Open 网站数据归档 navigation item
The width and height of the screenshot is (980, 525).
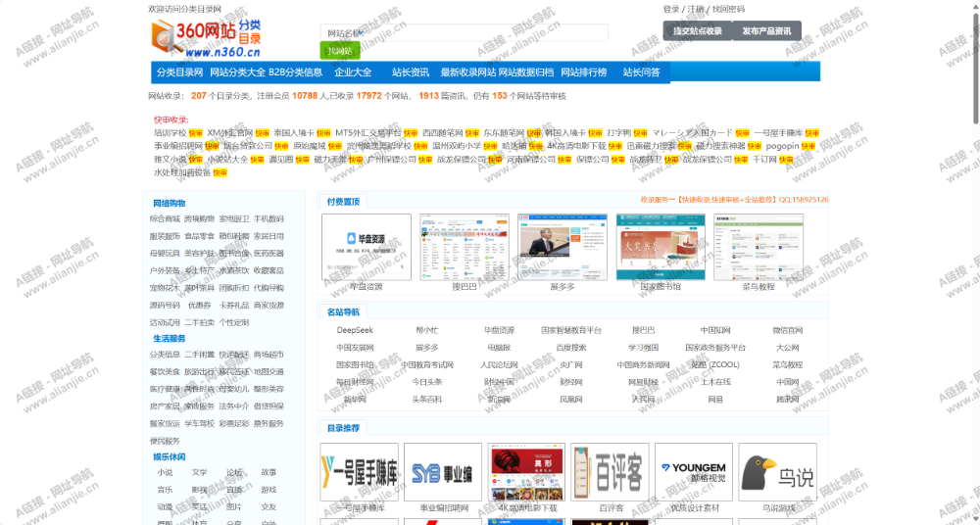tap(526, 72)
